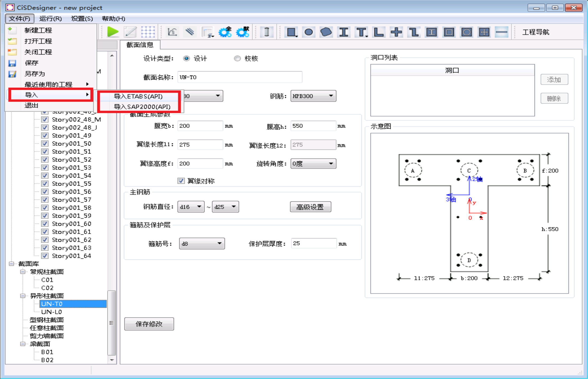Uncheck the Story001_55 checkbox
The image size is (588, 379).
click(x=45, y=183)
